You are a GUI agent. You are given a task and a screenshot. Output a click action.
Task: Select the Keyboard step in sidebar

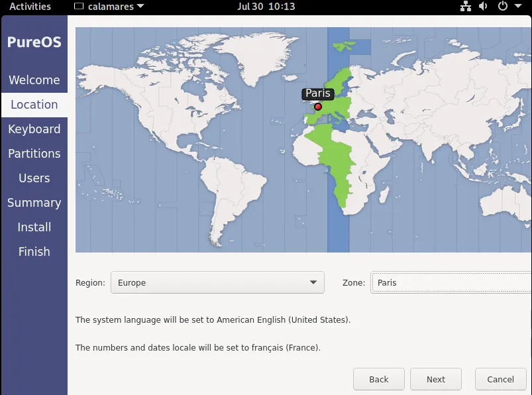tap(34, 129)
